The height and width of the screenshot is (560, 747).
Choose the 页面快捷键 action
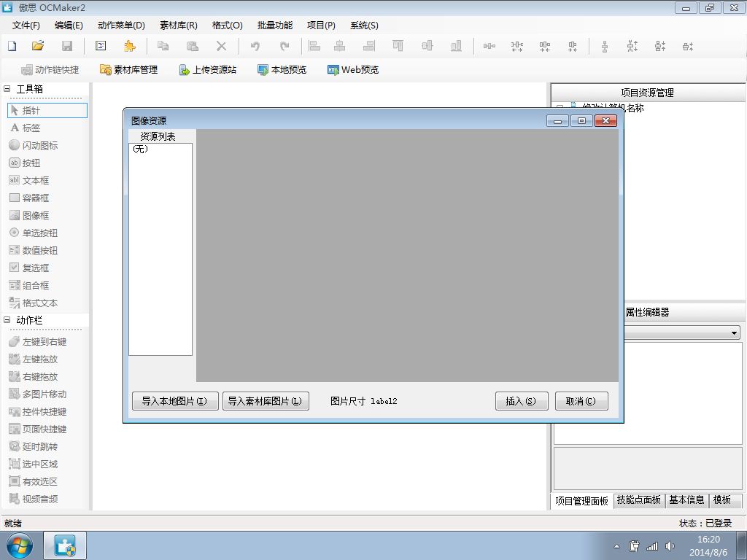(38, 429)
